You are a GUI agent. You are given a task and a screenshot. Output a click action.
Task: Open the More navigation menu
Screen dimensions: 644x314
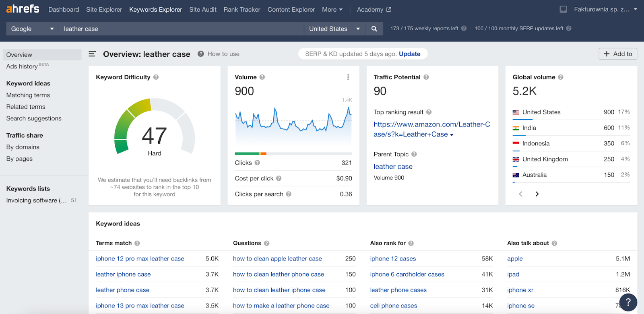[332, 9]
